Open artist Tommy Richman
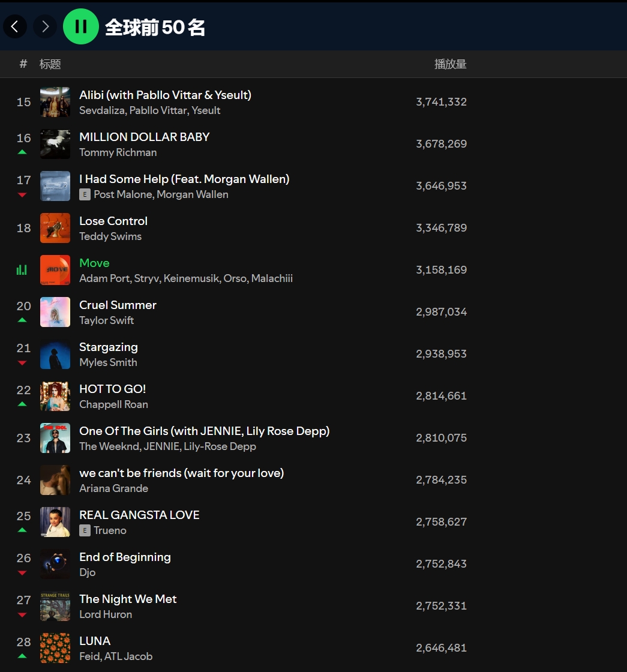Screen dimensions: 627x672 (x=118, y=152)
